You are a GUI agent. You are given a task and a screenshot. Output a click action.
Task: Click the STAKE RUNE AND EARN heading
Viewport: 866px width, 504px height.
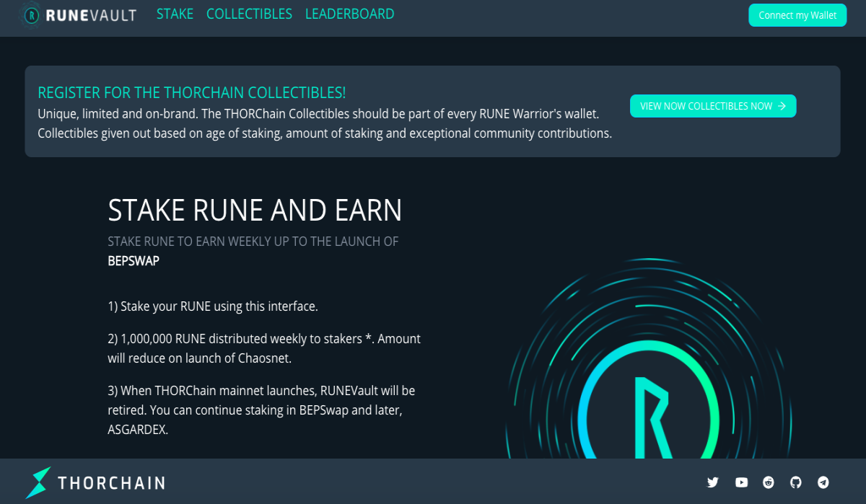click(255, 210)
